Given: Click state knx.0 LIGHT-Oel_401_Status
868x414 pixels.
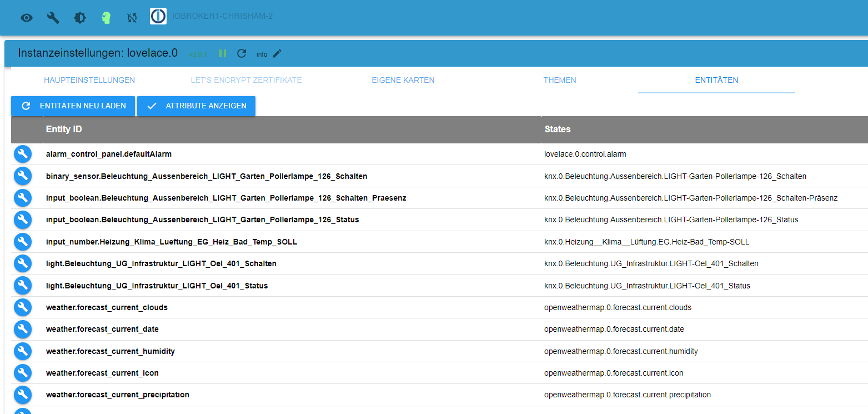Looking at the screenshot, I should pos(647,286).
